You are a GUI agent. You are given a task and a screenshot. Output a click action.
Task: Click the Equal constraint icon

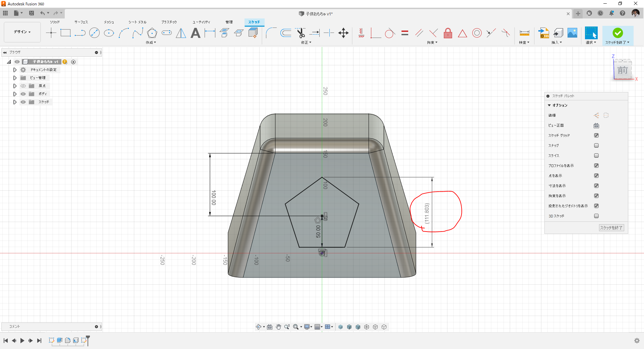click(x=405, y=33)
